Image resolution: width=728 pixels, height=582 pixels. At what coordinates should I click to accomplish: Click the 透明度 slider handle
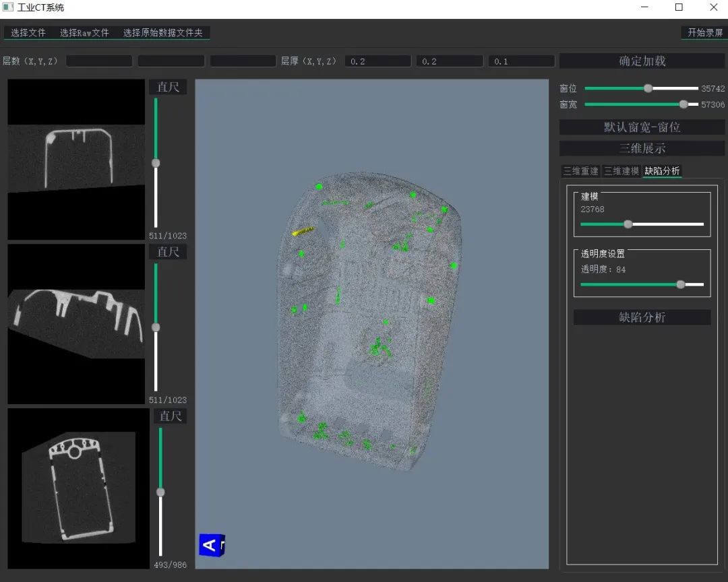coord(680,284)
